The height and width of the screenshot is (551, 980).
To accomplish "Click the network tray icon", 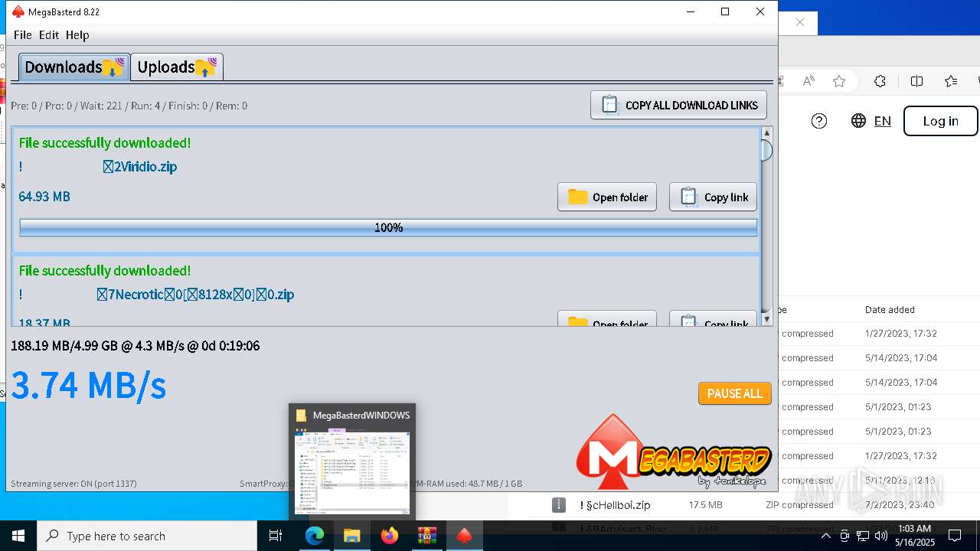I will [x=863, y=536].
